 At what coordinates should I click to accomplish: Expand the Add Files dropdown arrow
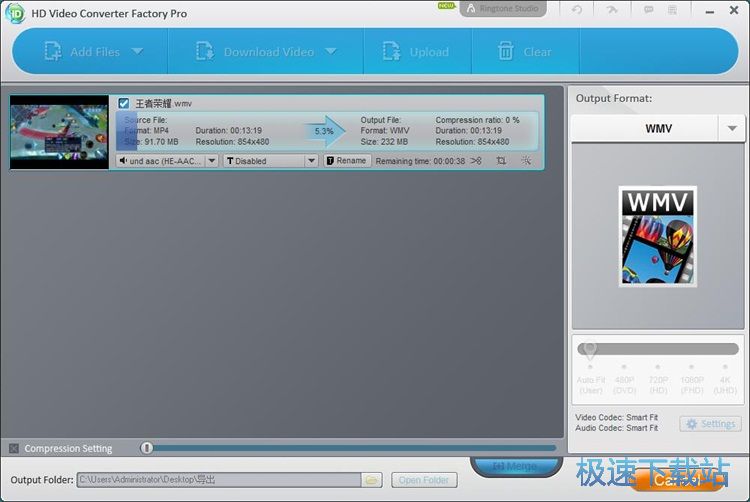[138, 51]
